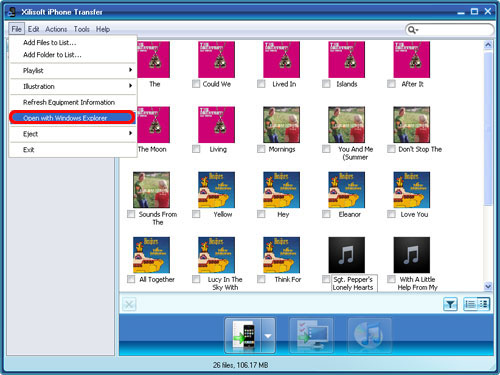
Task: Click the status text 26 files, 106.17 MB
Action: [240, 365]
